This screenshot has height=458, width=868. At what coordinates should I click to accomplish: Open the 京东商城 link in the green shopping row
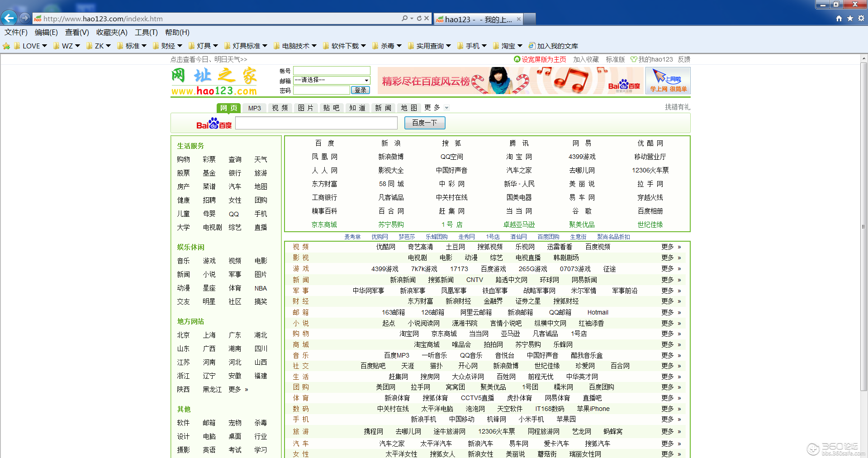tap(324, 224)
